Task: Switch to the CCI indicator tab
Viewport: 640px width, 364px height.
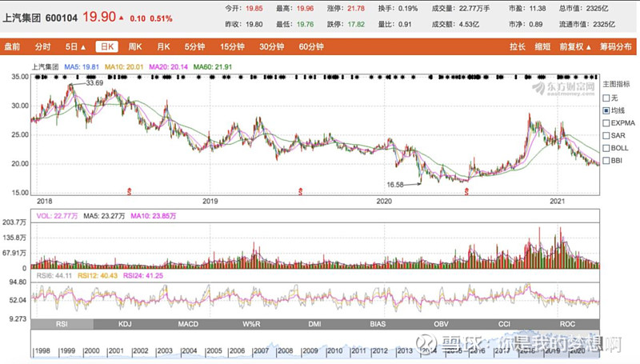Action: tap(505, 324)
